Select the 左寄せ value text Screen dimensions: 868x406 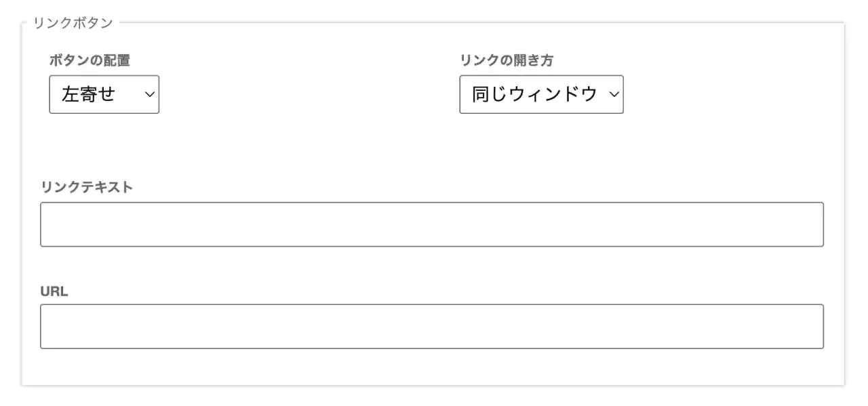coord(89,94)
